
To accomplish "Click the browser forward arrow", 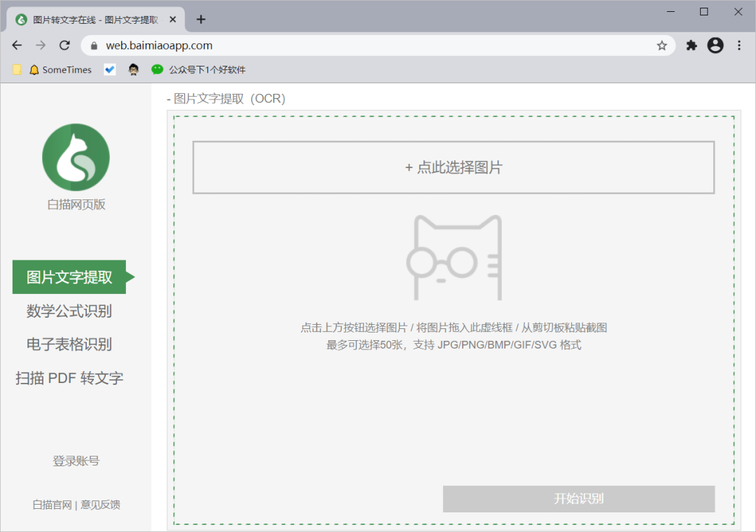I will coord(41,45).
